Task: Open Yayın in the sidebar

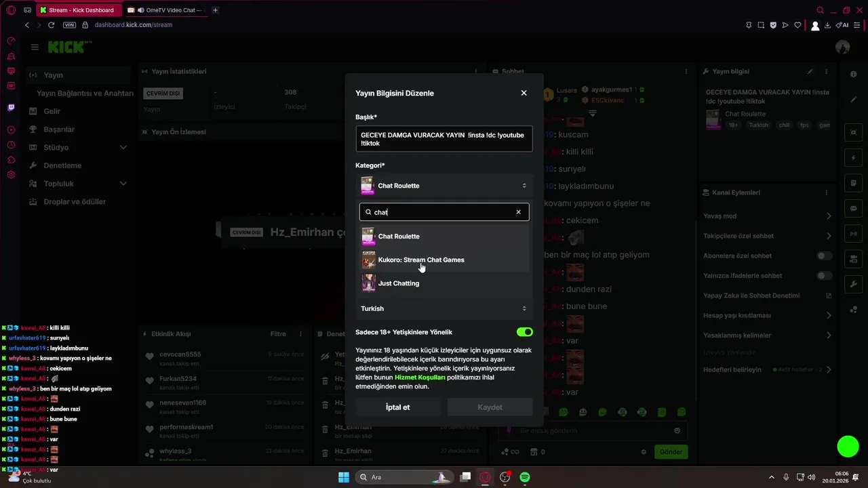Action: coord(78,75)
